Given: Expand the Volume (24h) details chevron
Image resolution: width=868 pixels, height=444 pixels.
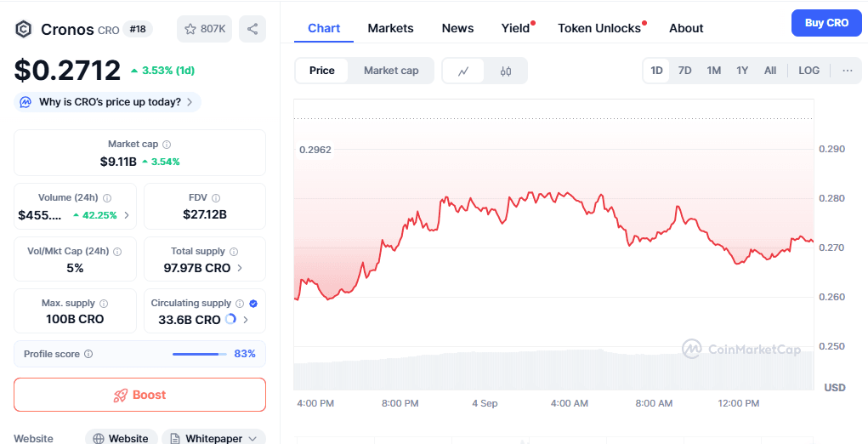Looking at the screenshot, I should click(127, 215).
